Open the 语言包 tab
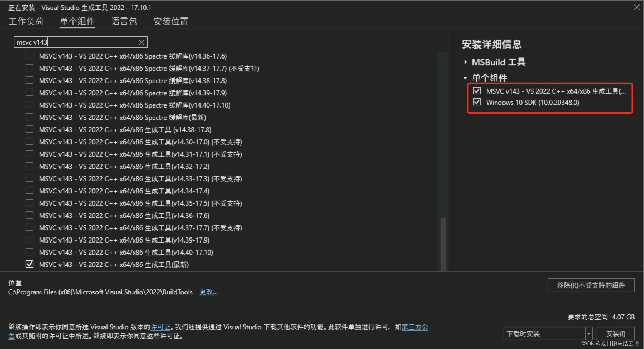 124,21
